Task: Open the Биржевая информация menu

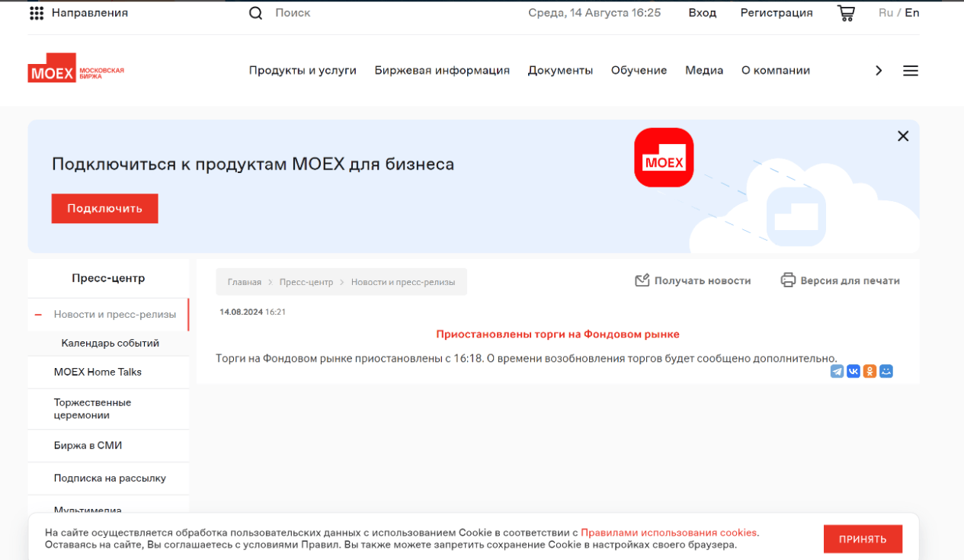Action: click(442, 71)
